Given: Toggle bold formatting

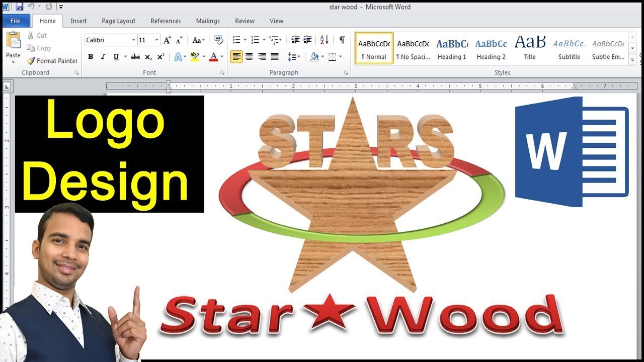Looking at the screenshot, I should click(x=91, y=57).
